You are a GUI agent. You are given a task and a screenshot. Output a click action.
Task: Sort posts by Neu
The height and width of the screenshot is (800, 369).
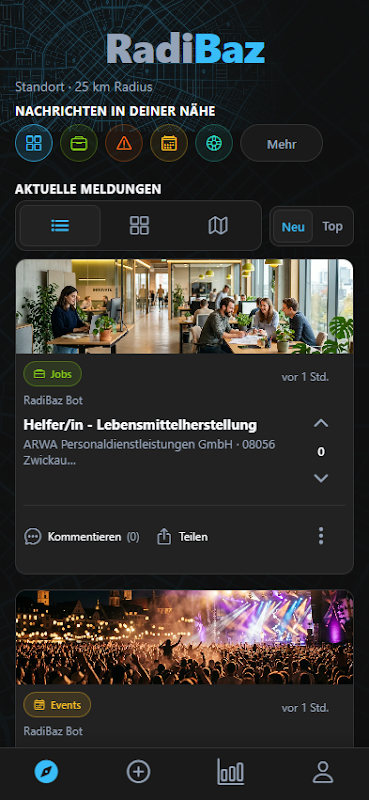tap(293, 227)
